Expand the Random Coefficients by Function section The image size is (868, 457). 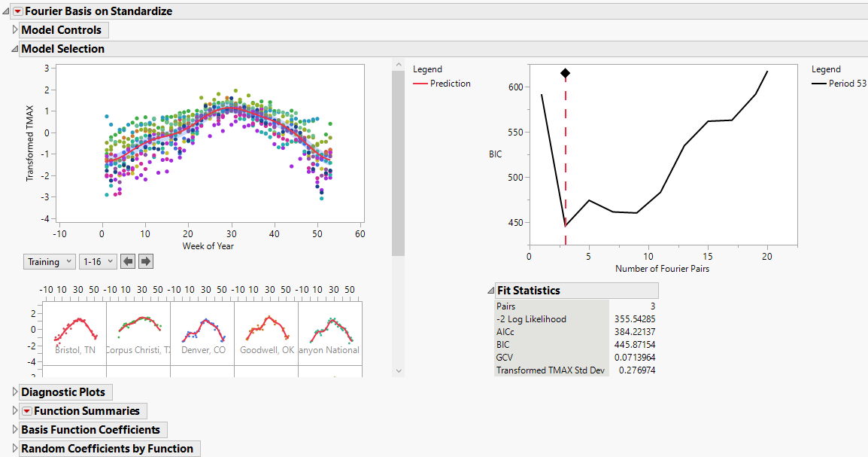14,448
